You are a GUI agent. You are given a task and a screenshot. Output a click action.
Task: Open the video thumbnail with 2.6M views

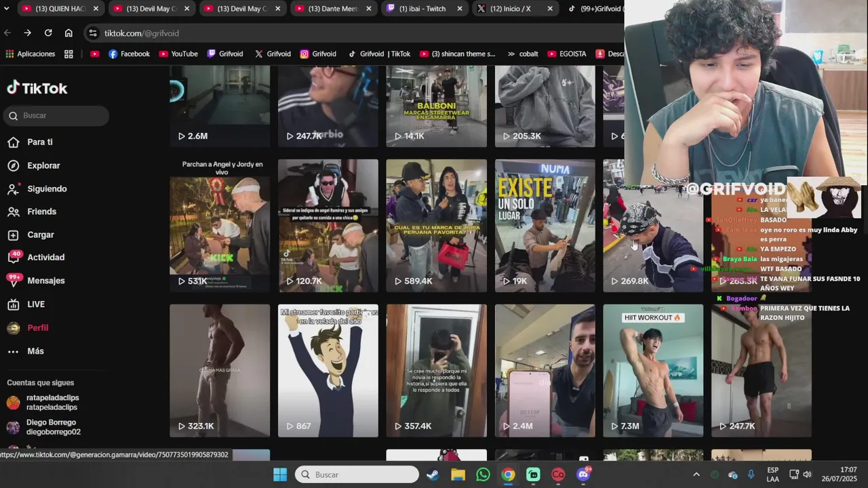pyautogui.click(x=220, y=106)
